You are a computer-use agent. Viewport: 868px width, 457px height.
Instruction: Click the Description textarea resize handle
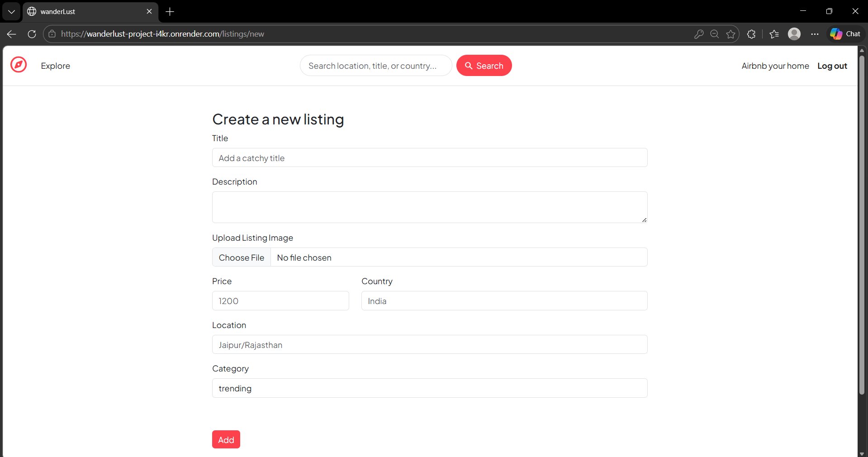644,220
